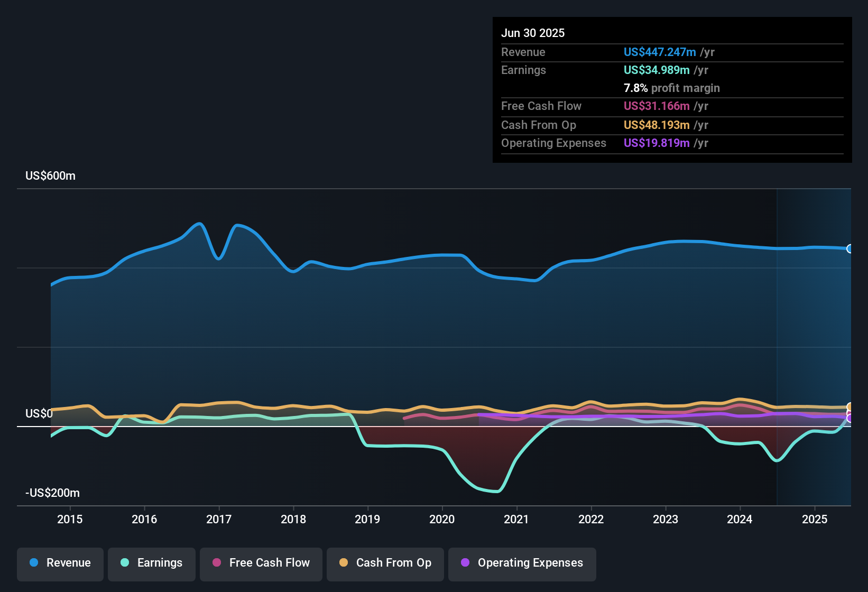Click the 2020 year axis label
The height and width of the screenshot is (592, 868).
442,520
